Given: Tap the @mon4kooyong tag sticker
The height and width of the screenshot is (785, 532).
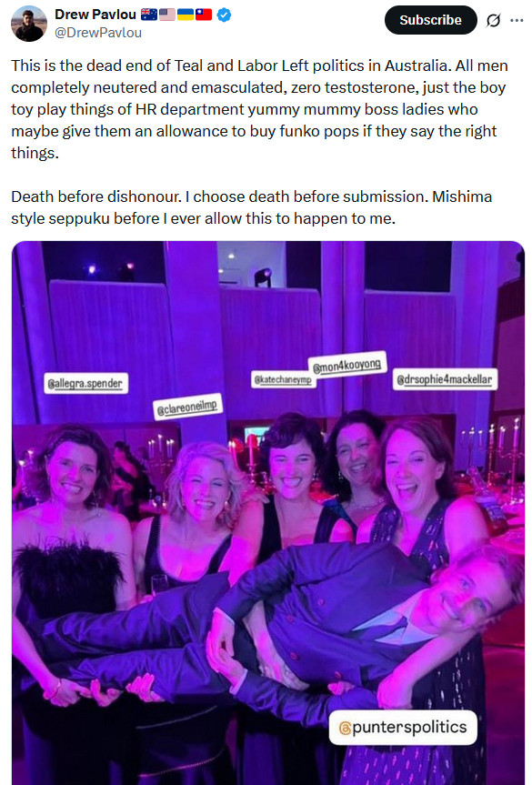Looking at the screenshot, I should (x=347, y=365).
